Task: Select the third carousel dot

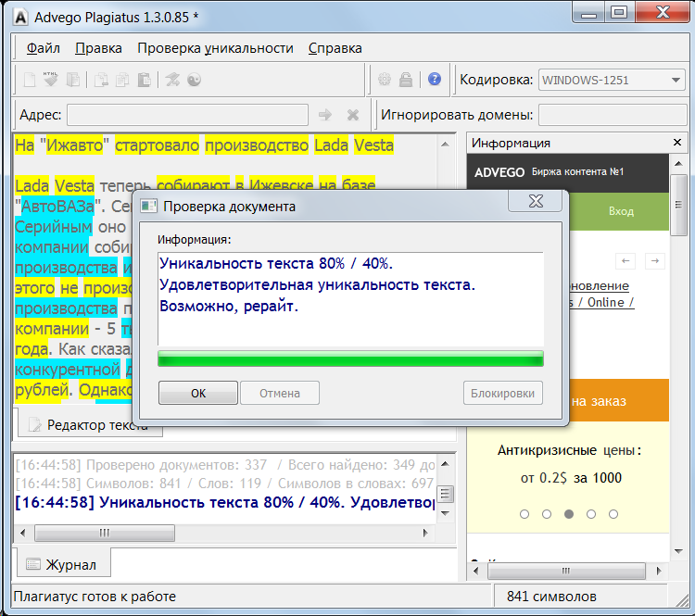Action: point(569,514)
